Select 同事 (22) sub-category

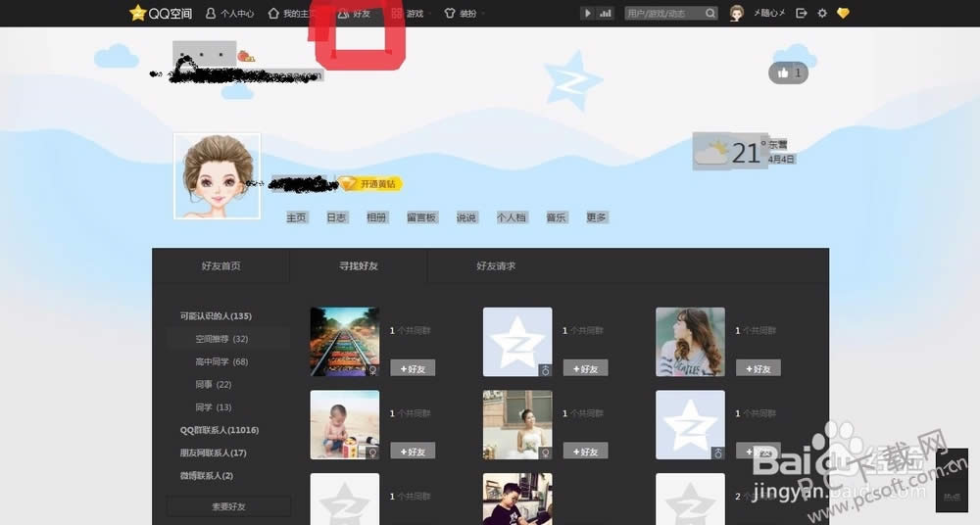click(x=213, y=384)
